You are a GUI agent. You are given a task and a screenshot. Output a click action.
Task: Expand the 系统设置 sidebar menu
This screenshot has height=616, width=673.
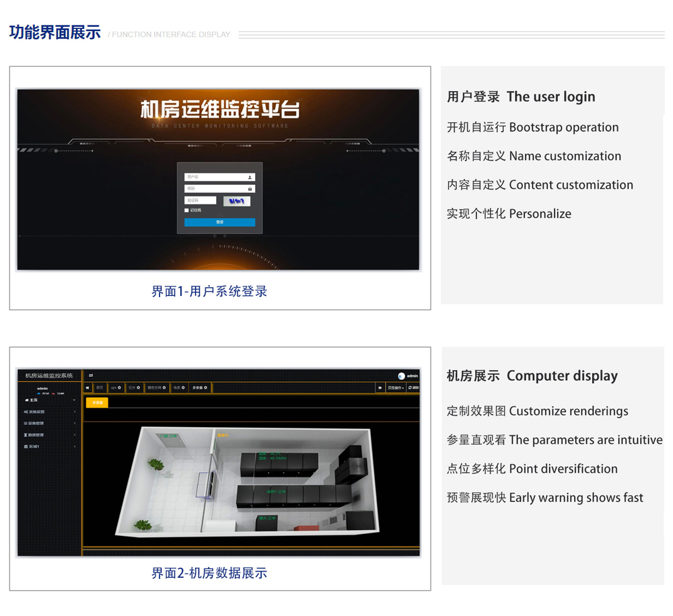(47, 412)
